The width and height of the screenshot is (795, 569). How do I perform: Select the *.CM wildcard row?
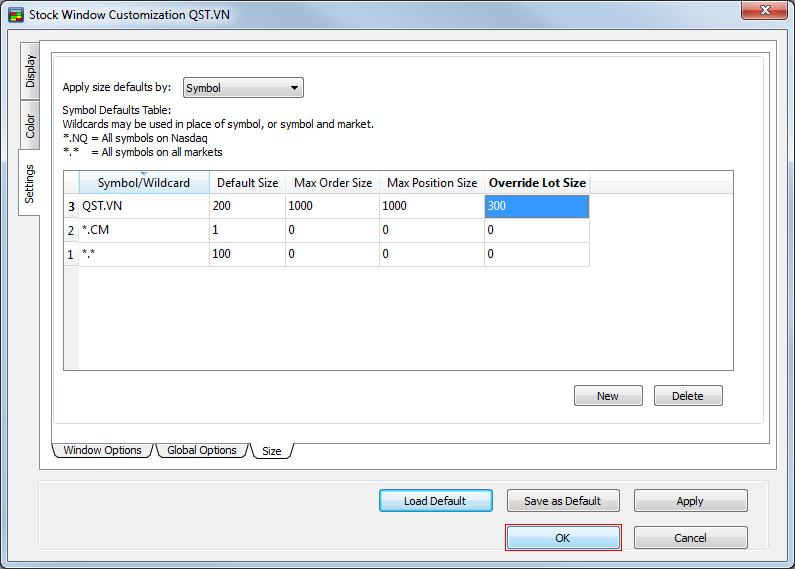point(143,230)
